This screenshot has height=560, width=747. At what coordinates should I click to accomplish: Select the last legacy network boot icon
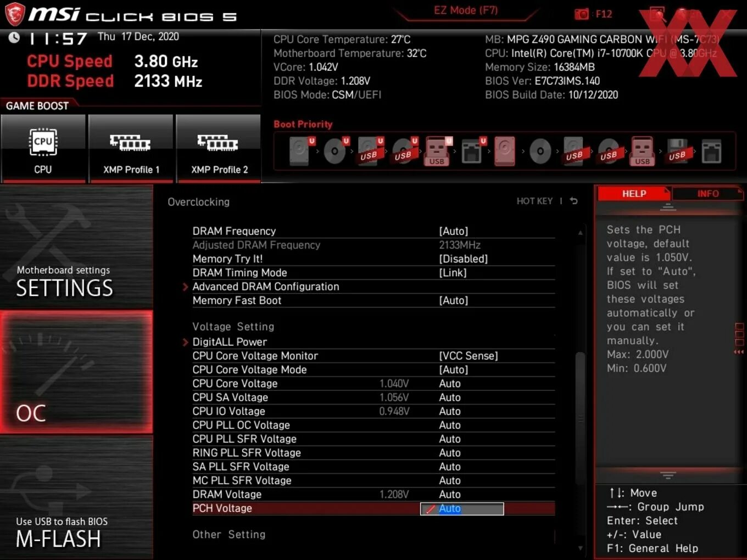711,152
